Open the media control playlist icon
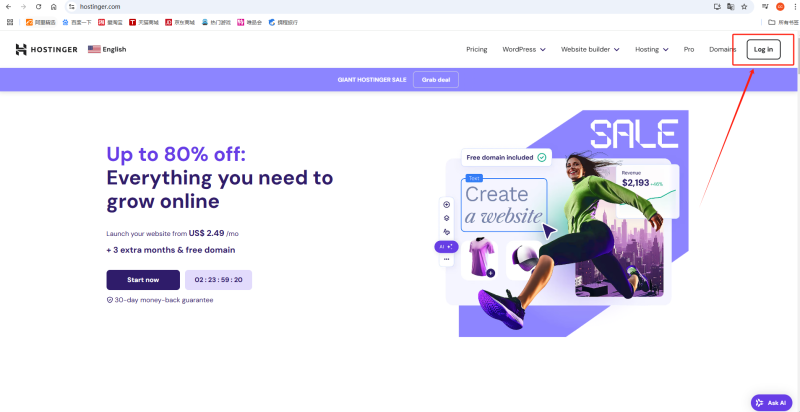 point(765,7)
